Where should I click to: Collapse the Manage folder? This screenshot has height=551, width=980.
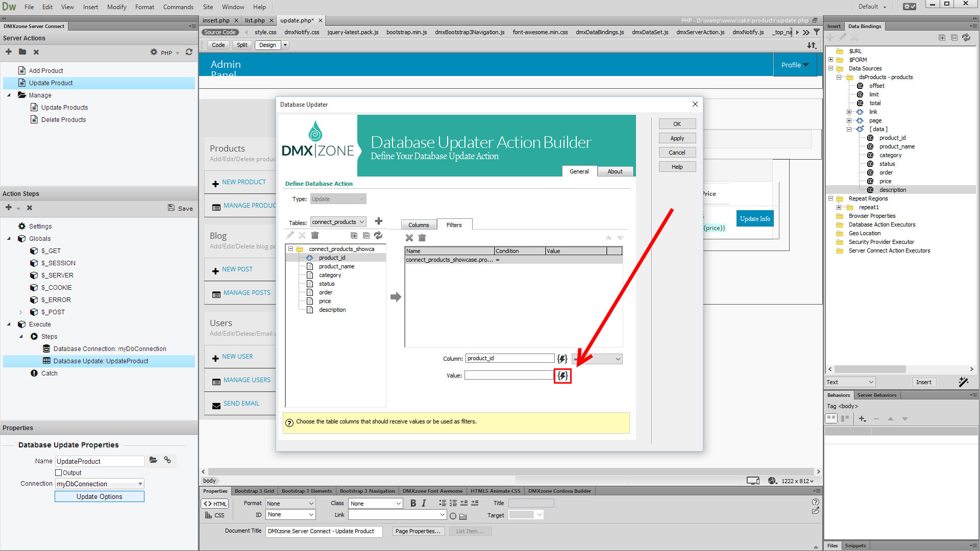(9, 95)
